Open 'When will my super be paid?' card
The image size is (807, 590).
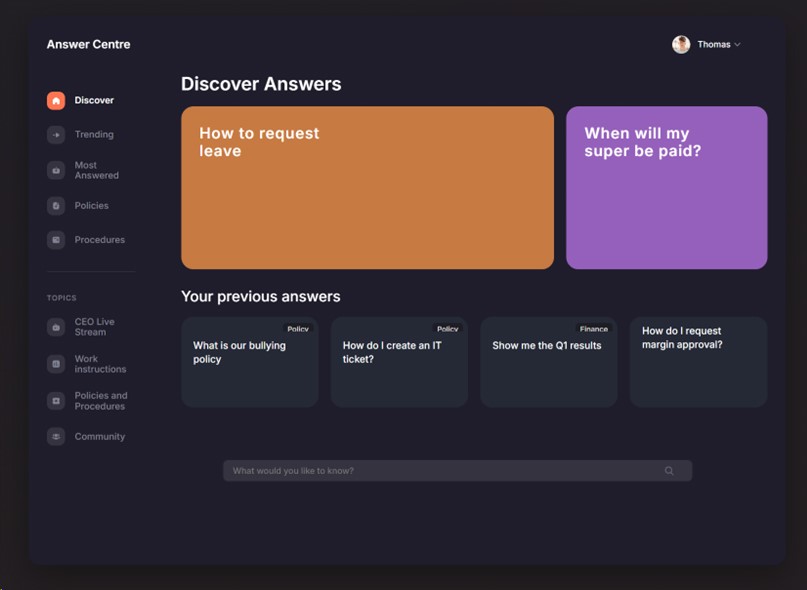tap(666, 188)
